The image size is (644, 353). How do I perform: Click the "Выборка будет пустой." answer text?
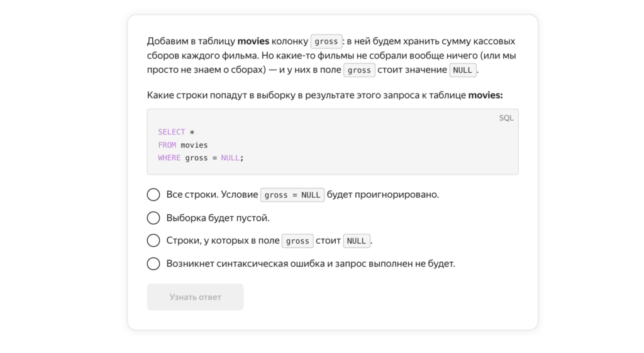point(218,218)
